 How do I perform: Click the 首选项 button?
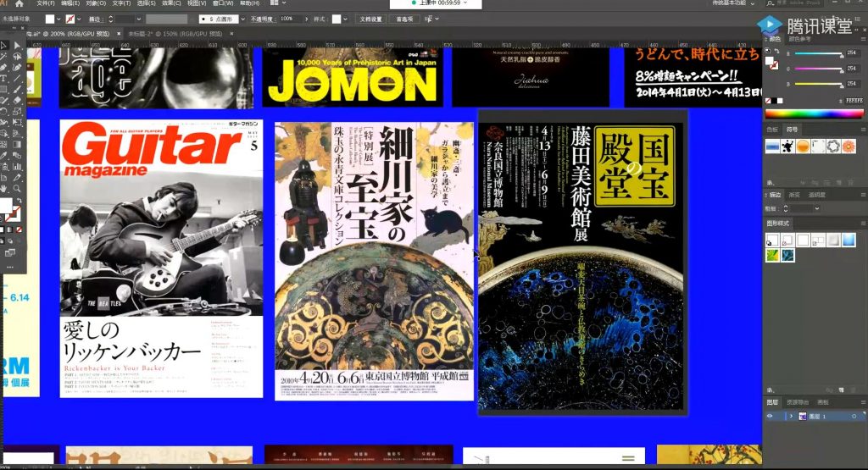coord(404,19)
